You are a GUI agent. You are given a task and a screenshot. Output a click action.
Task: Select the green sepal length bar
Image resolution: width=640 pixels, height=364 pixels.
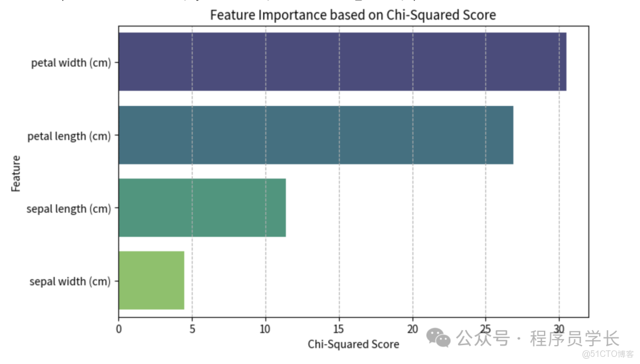point(201,208)
